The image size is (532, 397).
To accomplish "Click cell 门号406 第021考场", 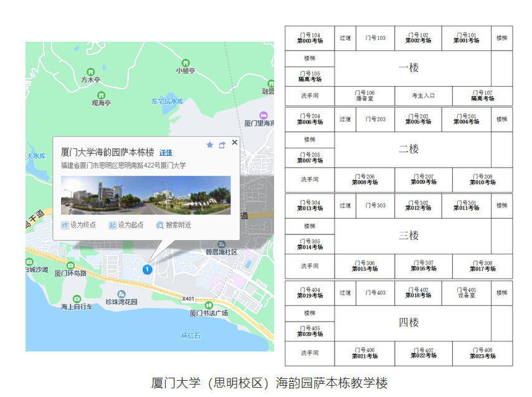I will tap(364, 353).
